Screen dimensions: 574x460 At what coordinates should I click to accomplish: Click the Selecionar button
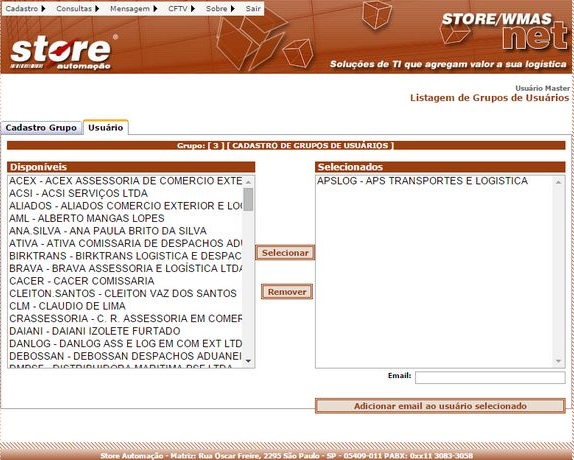click(x=285, y=253)
